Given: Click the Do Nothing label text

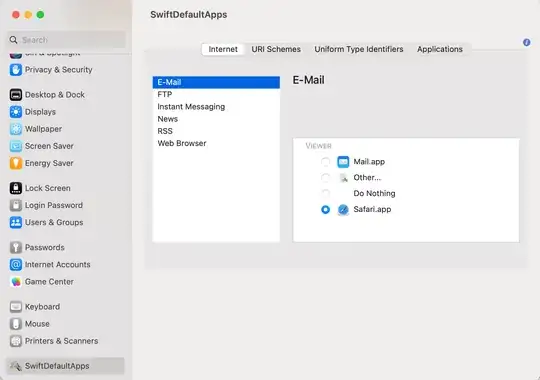Looking at the screenshot, I should tap(374, 194).
